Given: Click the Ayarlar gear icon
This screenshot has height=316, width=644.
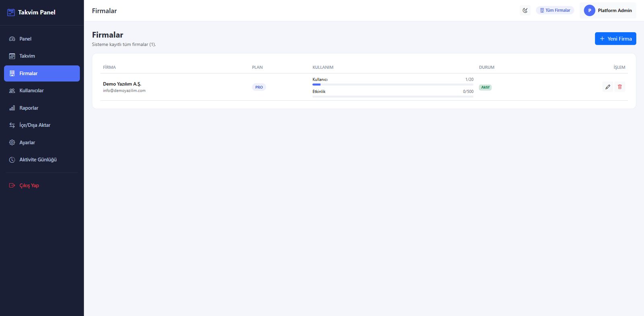Looking at the screenshot, I should tap(12, 143).
